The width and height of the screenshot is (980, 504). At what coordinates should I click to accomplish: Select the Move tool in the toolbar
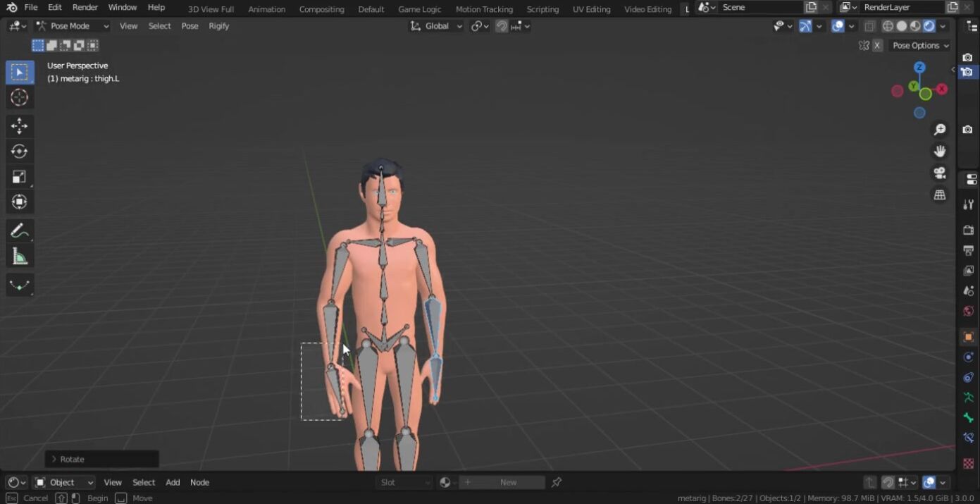19,126
